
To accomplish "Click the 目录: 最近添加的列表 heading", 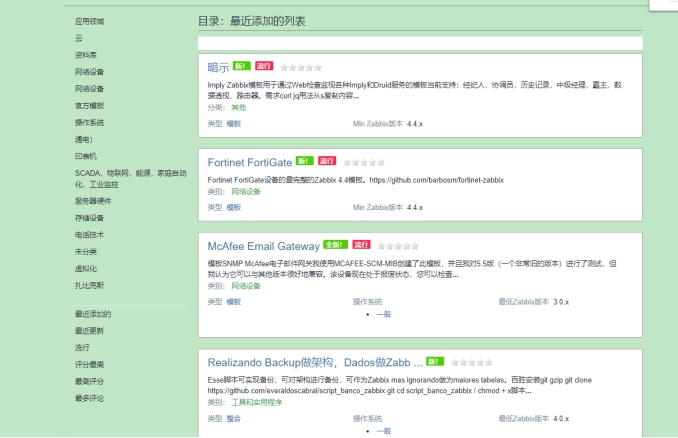I will 252,21.
